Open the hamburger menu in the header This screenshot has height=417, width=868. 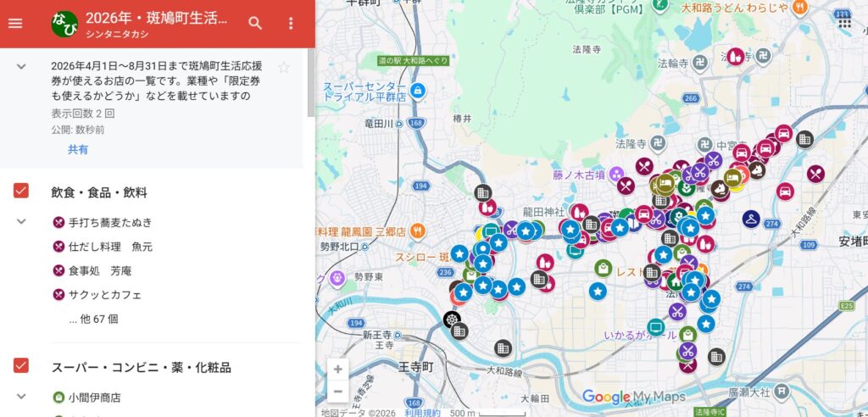pyautogui.click(x=15, y=23)
